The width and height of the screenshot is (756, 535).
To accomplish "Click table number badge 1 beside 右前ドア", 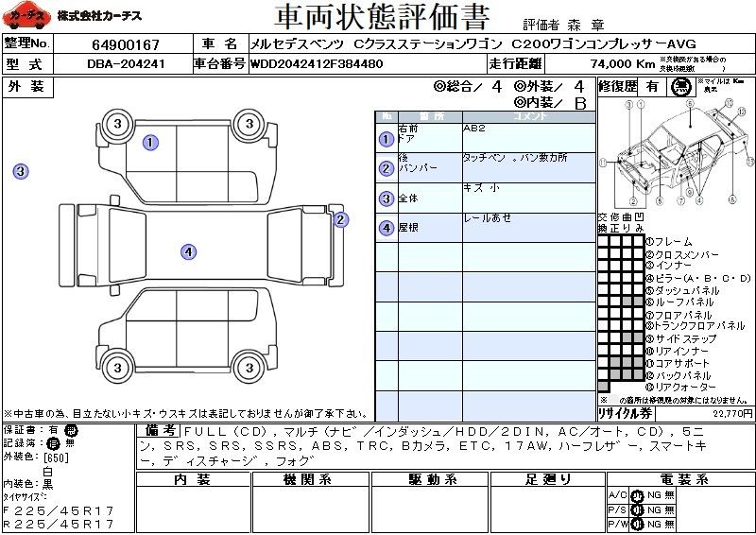I will 387,139.
